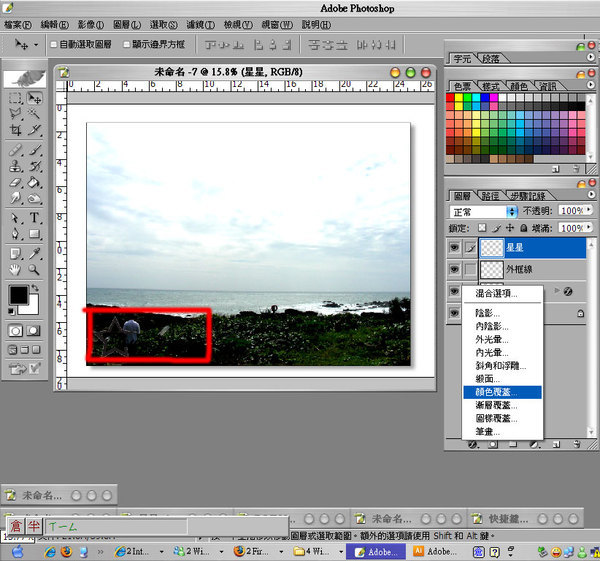Toggle lock image pixels brush icon
Screen dimensions: 600x561
click(x=496, y=228)
